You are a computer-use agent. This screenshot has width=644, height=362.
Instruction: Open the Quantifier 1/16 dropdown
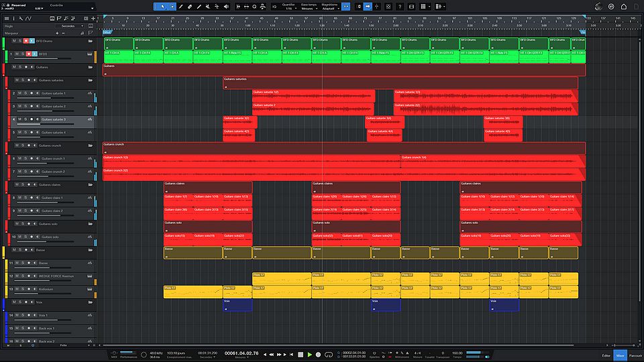coord(288,8)
